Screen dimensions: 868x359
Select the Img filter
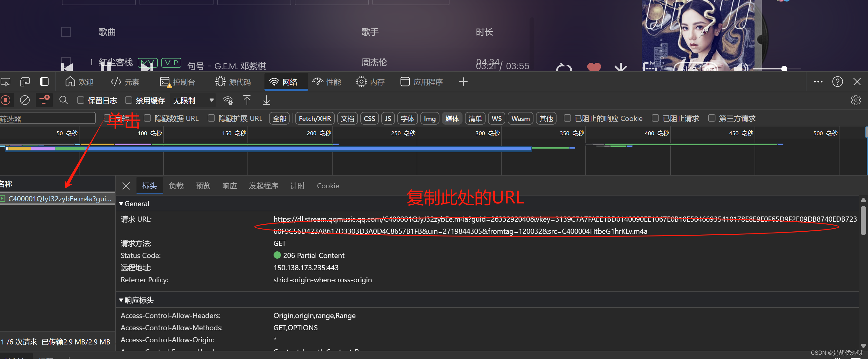pyautogui.click(x=430, y=119)
